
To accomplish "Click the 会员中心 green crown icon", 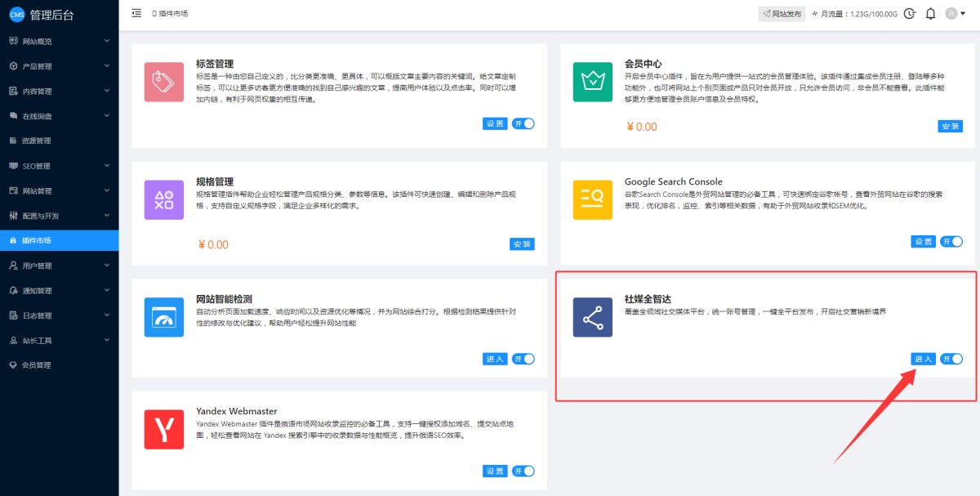I will pos(592,82).
